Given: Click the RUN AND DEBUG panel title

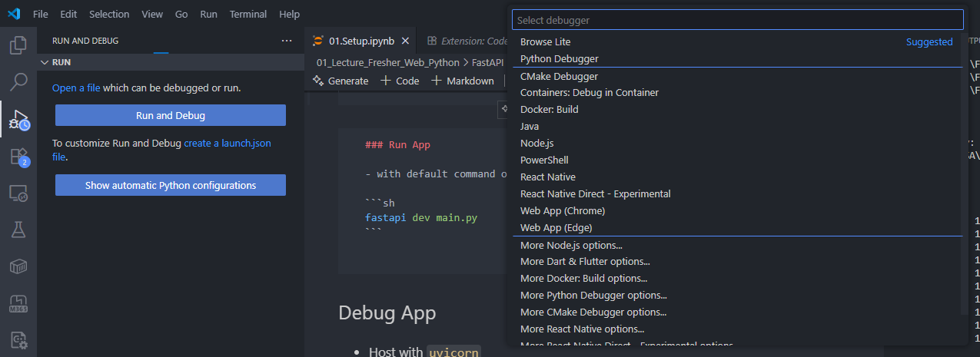Looking at the screenshot, I should [x=85, y=41].
